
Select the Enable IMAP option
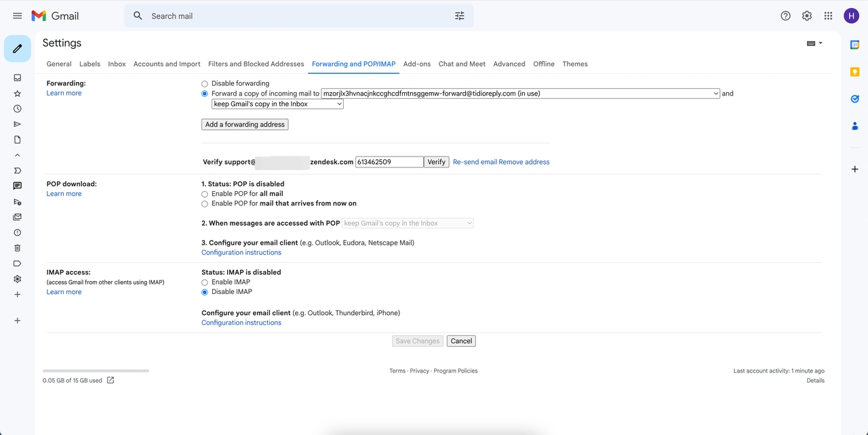pyautogui.click(x=205, y=282)
